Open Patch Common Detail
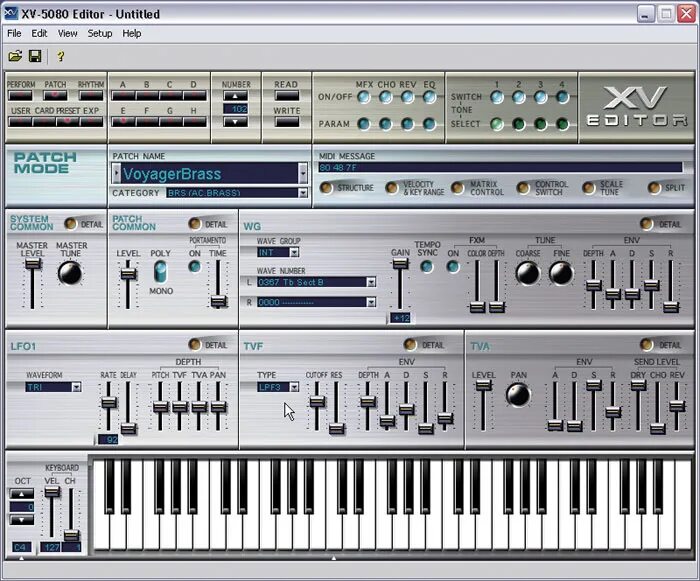 (194, 224)
